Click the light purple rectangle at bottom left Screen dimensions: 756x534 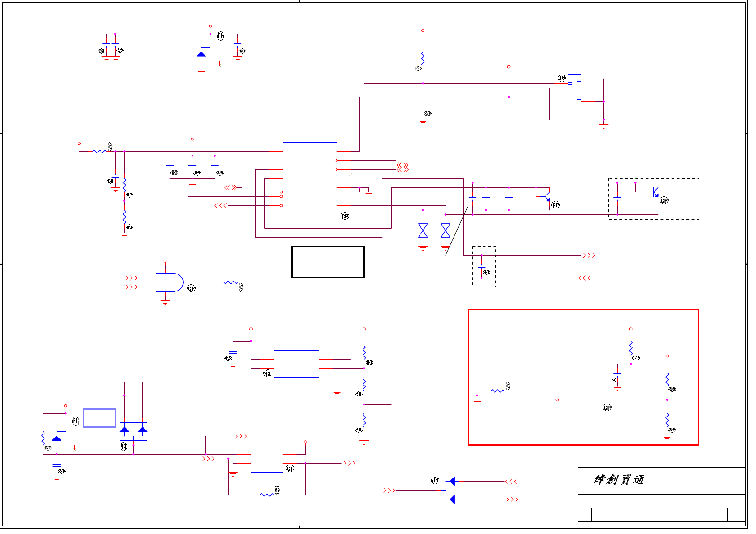point(100,418)
